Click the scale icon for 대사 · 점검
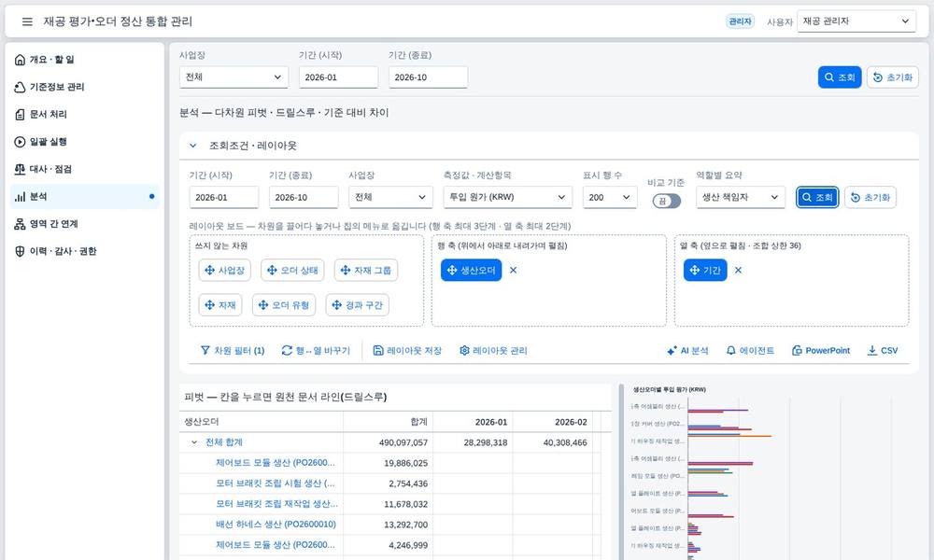Image resolution: width=934 pixels, height=560 pixels. 20,169
